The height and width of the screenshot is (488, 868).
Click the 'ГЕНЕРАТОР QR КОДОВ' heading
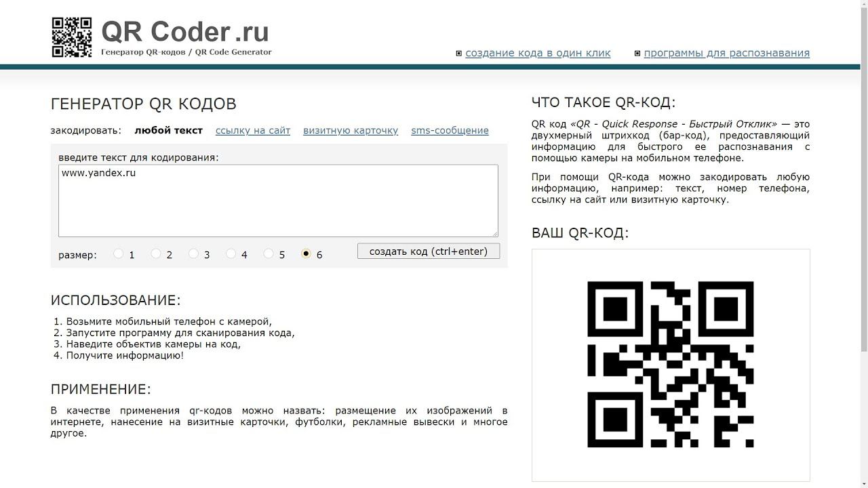[x=144, y=104]
